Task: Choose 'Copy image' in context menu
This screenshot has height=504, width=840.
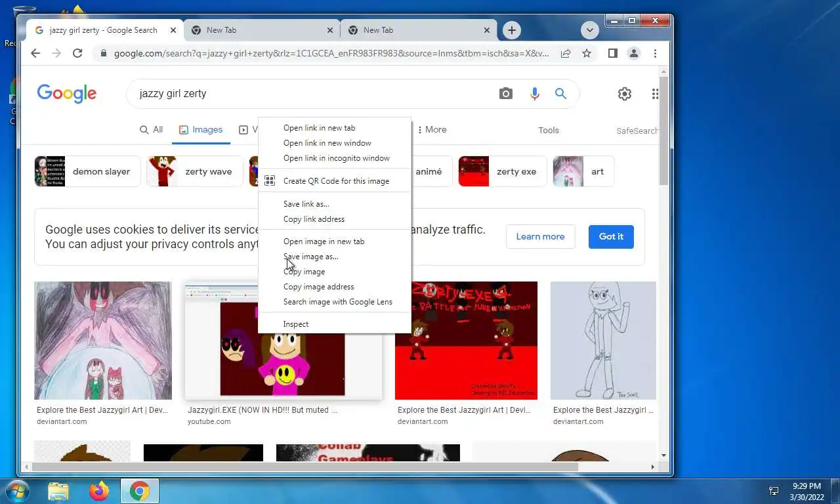Action: coord(335,272)
